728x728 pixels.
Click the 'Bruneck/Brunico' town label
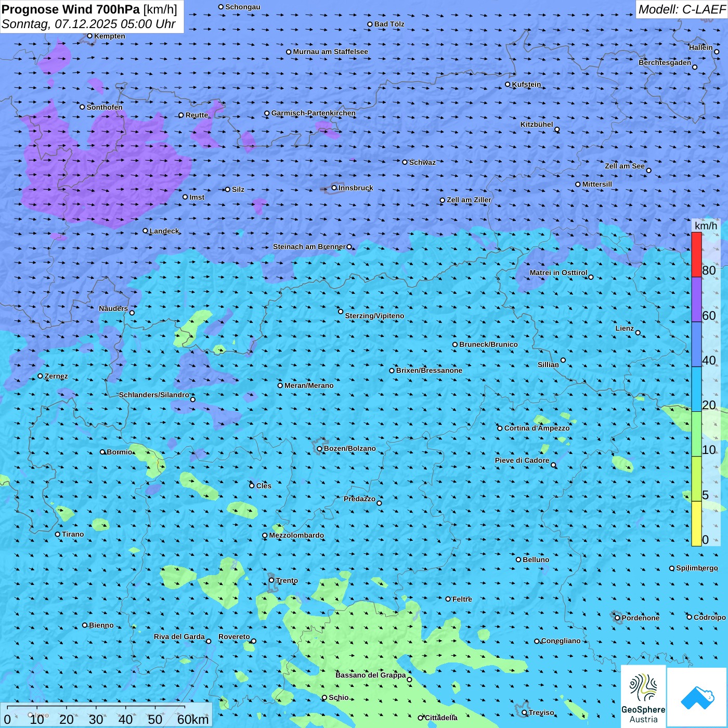coord(488,344)
